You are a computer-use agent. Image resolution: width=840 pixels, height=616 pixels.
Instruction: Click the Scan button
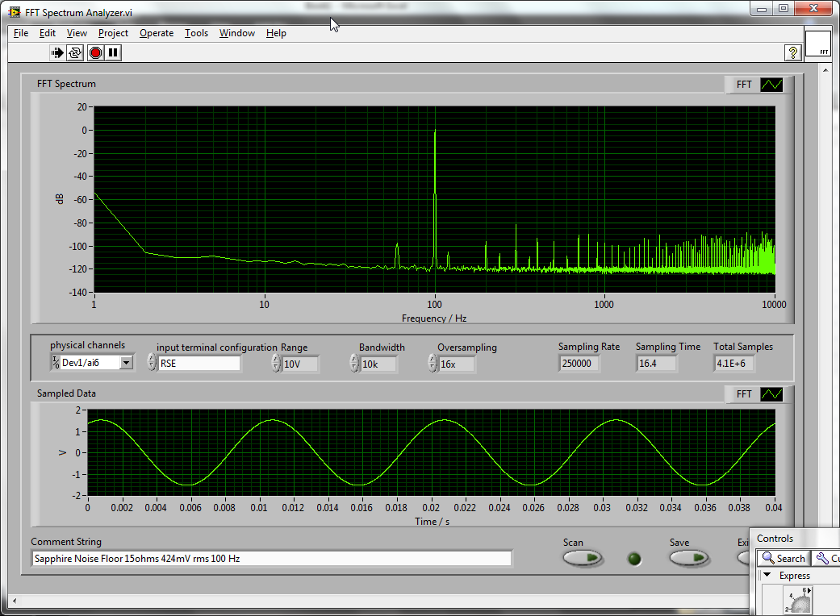583,558
